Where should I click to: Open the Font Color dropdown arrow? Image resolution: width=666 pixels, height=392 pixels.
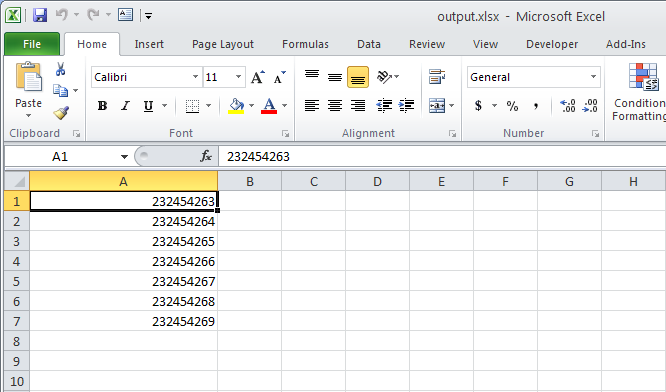tap(285, 106)
